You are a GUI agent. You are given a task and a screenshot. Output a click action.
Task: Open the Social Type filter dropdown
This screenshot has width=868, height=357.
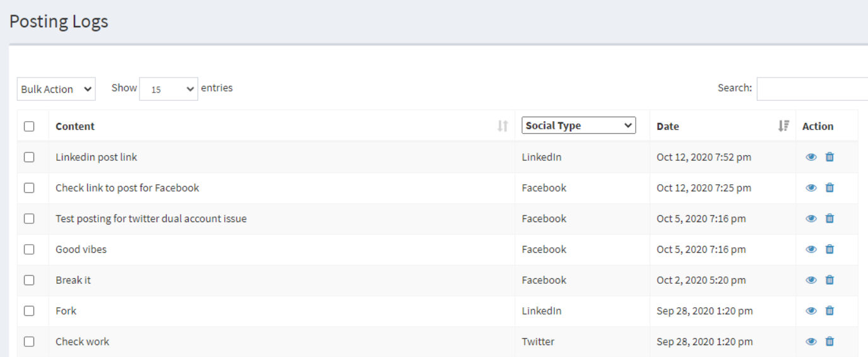578,126
